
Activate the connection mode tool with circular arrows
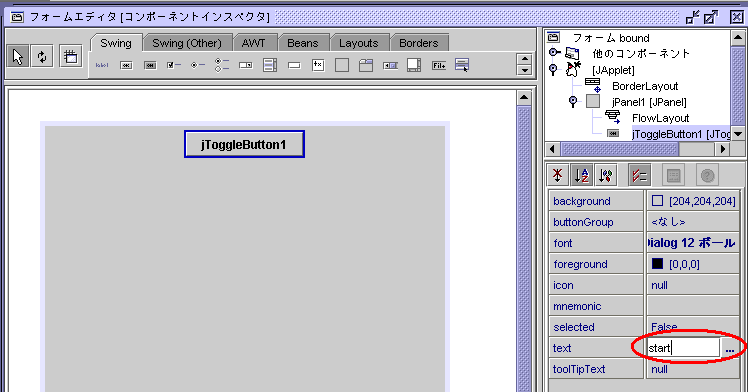(42, 57)
